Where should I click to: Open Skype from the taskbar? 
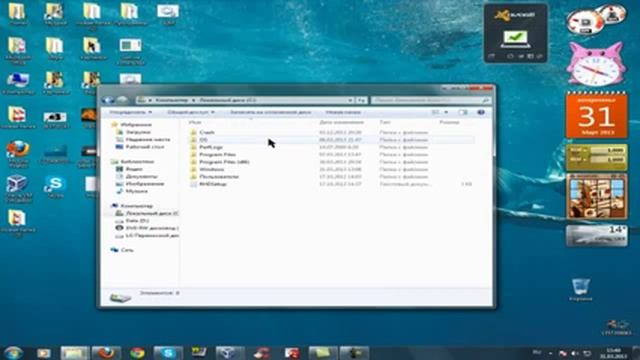(x=168, y=353)
